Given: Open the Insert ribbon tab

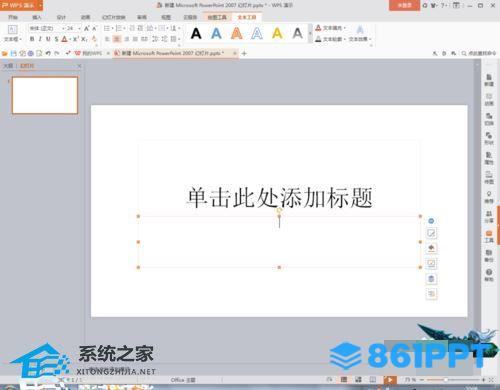Looking at the screenshot, I should [x=37, y=17].
